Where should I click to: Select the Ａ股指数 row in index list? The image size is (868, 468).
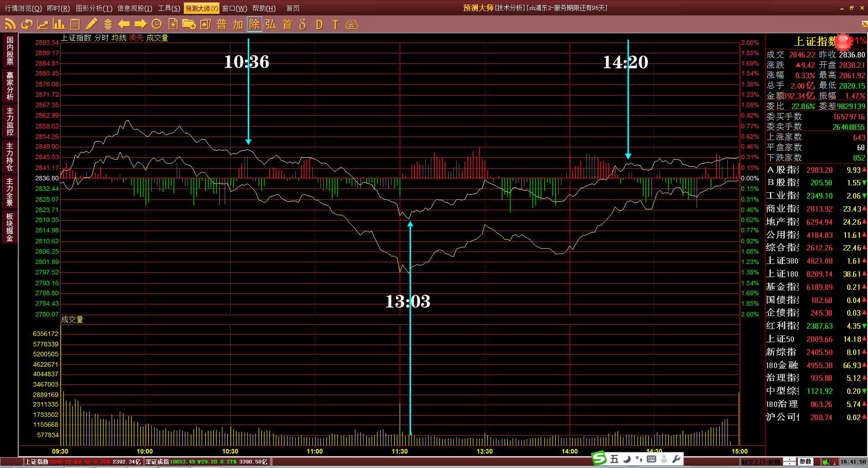click(816, 170)
